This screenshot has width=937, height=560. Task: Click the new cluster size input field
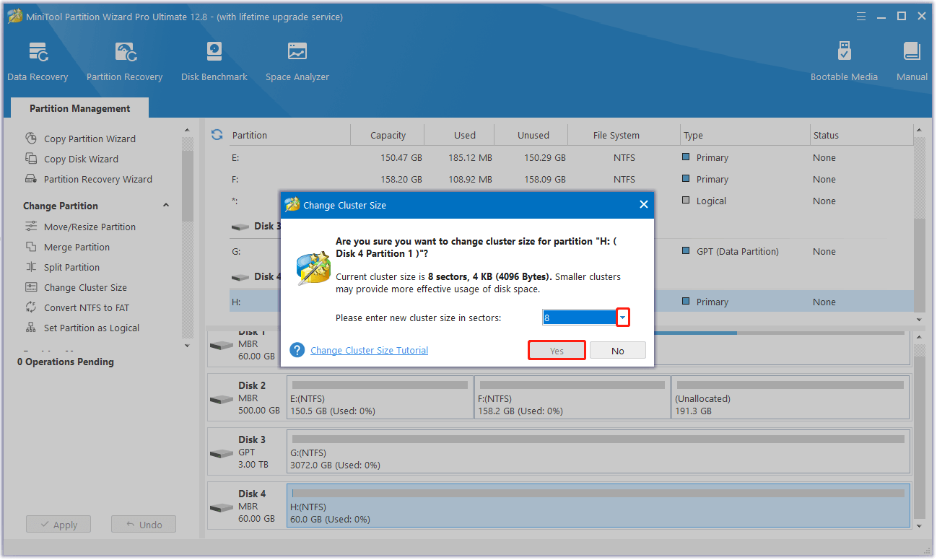579,318
